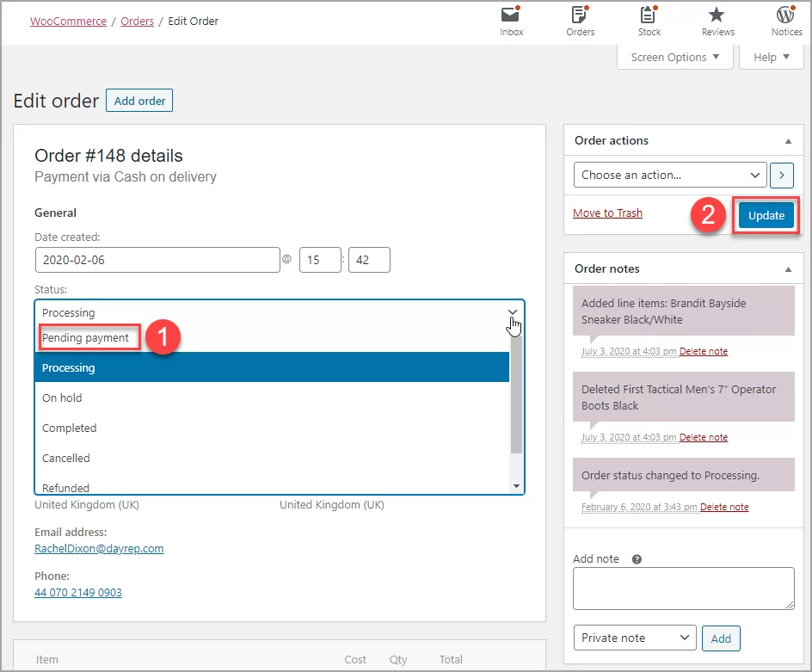Select the Reviews star icon

click(717, 15)
